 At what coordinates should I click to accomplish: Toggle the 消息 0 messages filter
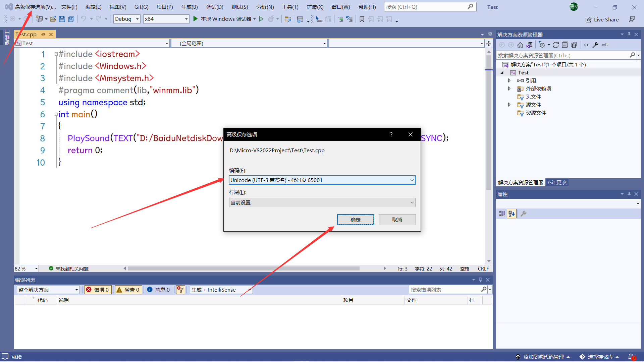tap(158, 290)
